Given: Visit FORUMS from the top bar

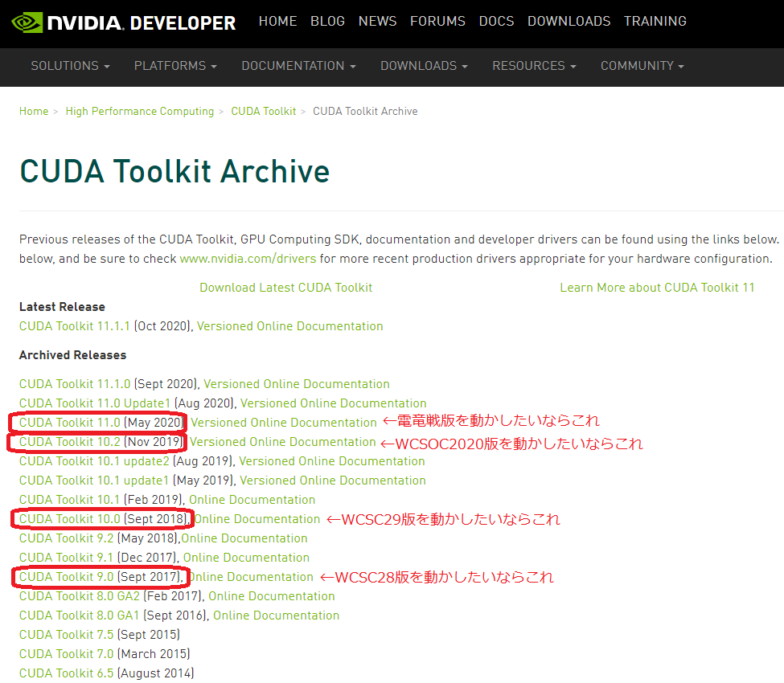Looking at the screenshot, I should point(437,22).
